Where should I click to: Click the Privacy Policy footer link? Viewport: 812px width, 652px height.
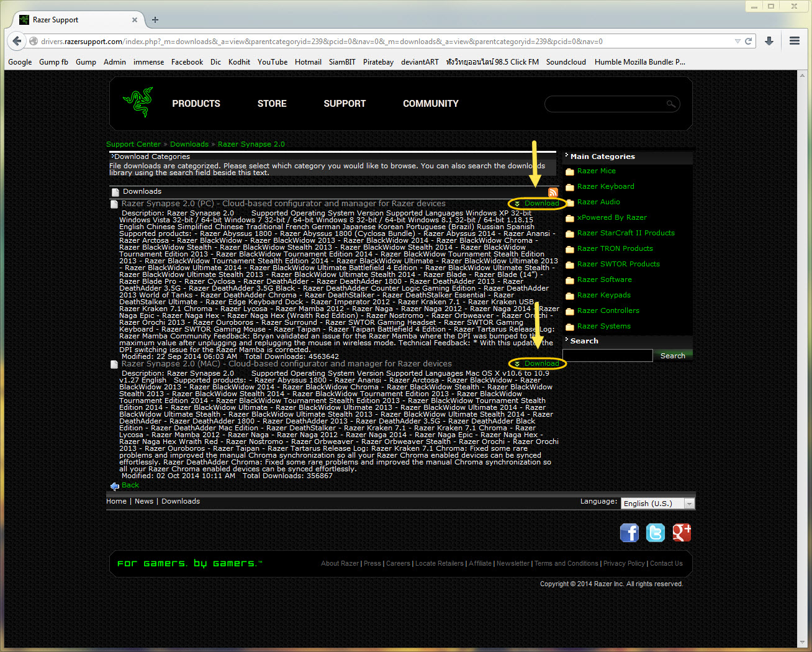pyautogui.click(x=624, y=564)
